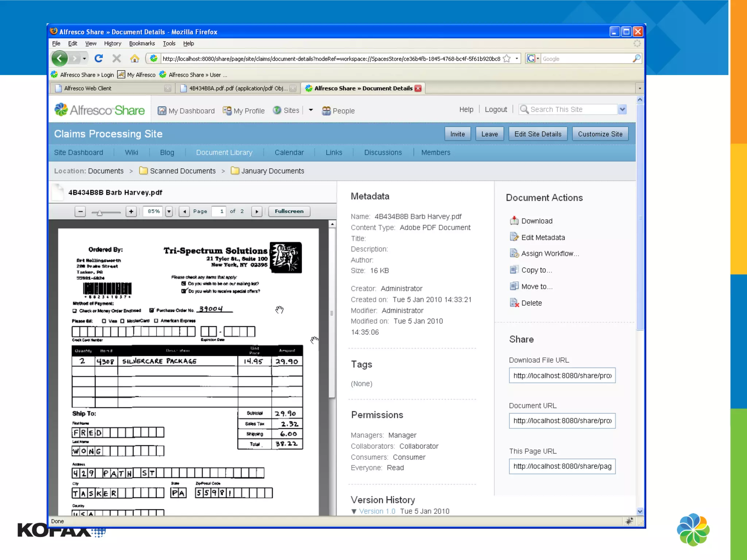The image size is (747, 560).
Task: Zoom in with the plus button
Action: (x=131, y=211)
